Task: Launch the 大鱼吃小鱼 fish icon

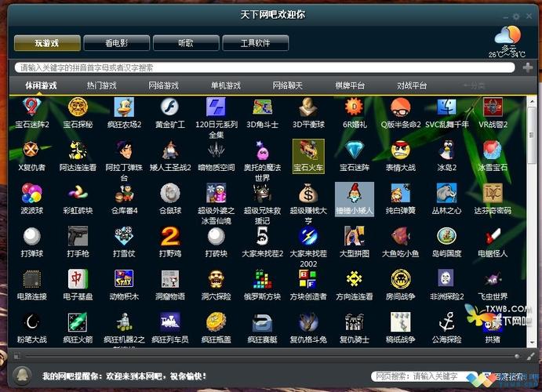Action: 401,236
